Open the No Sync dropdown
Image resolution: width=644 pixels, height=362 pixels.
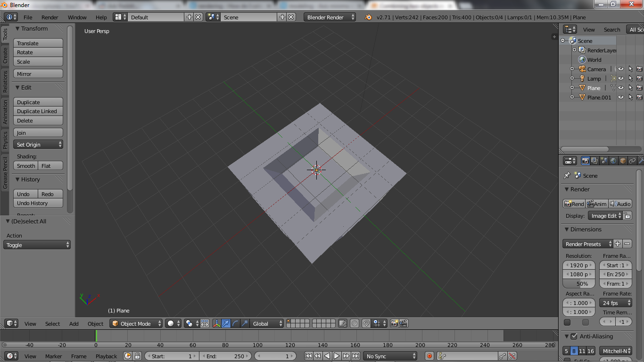[390, 356]
